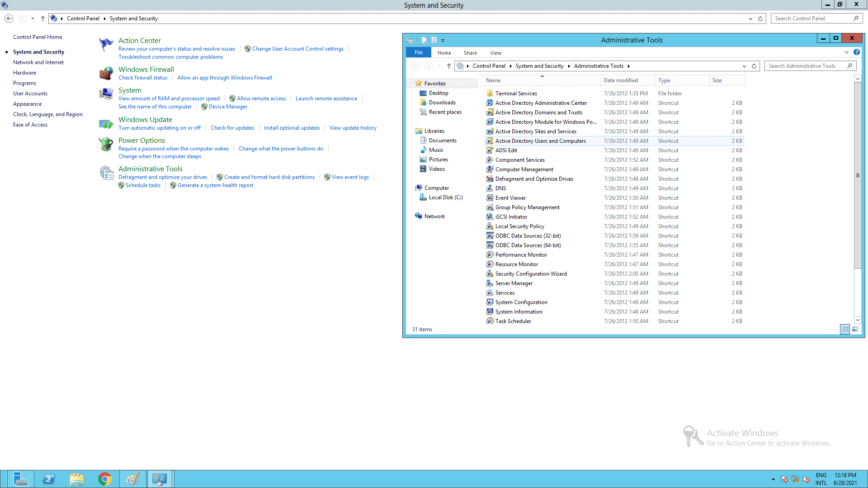This screenshot has height=488, width=868.
Task: Toggle View menu in Administrative Tools ribbon
Action: 495,52
